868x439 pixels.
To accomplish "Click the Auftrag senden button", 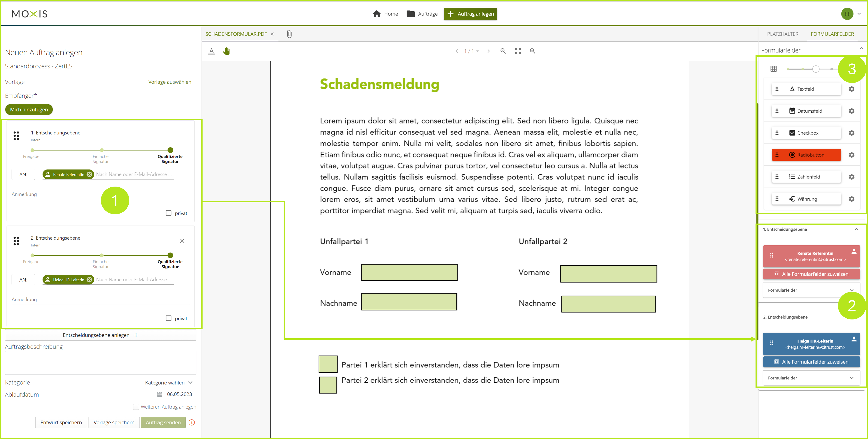I will pyautogui.click(x=163, y=422).
